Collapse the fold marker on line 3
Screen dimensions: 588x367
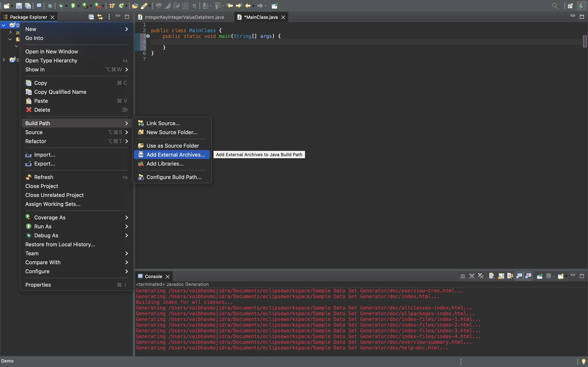pyautogui.click(x=148, y=36)
